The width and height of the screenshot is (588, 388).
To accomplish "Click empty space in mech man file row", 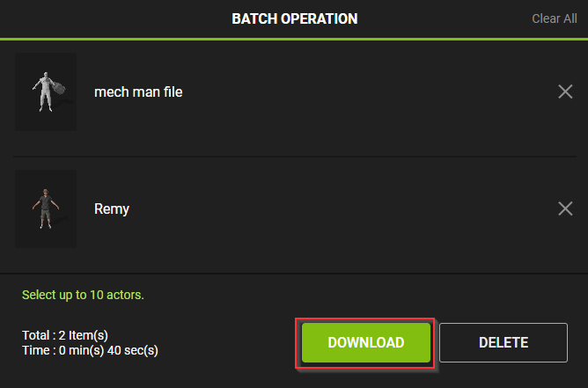I will [370, 92].
